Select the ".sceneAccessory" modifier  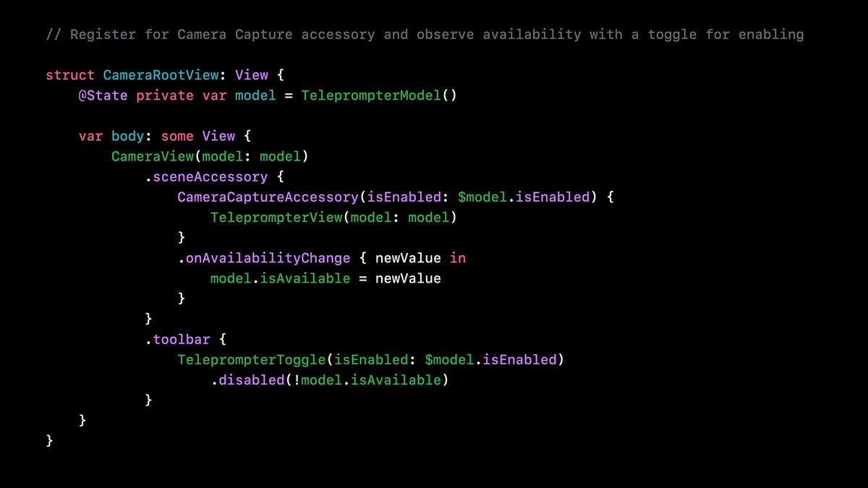tap(206, 176)
